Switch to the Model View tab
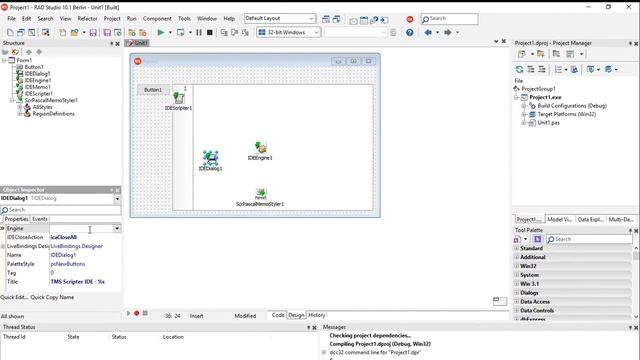Image resolution: width=640 pixels, height=360 pixels. pyautogui.click(x=560, y=220)
